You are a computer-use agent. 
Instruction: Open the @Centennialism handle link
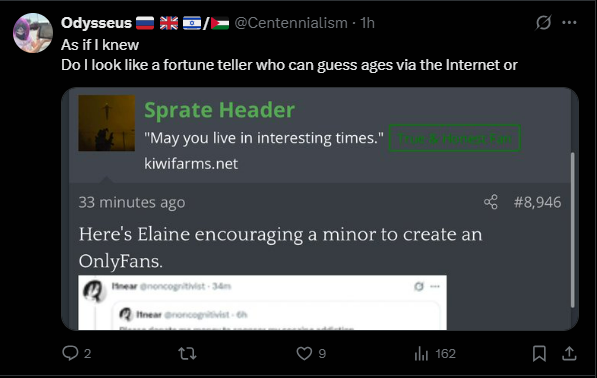291,23
